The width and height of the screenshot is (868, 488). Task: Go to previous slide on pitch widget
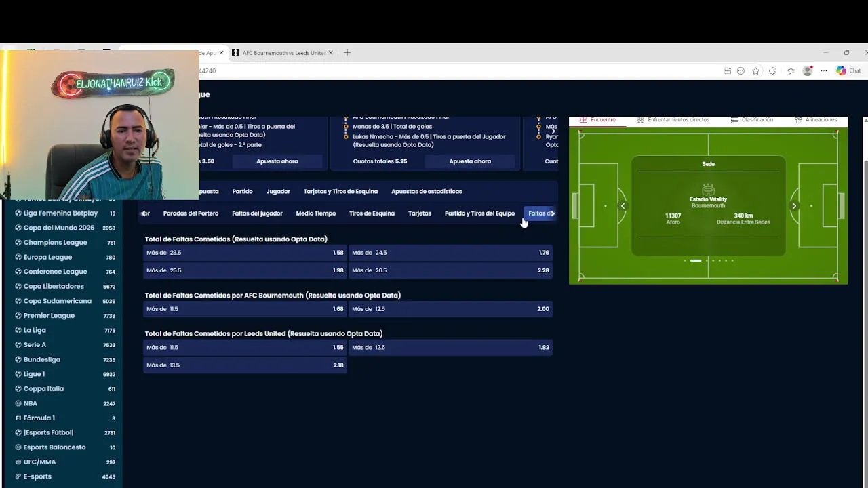[623, 206]
